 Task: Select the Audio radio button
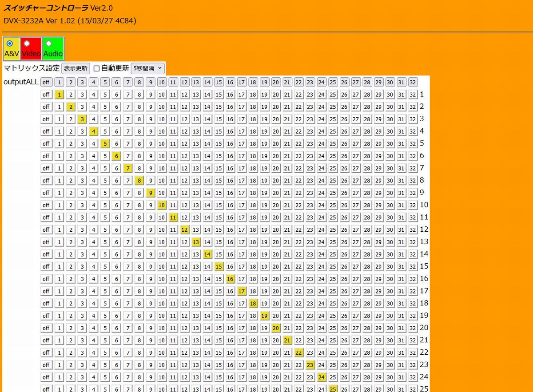click(x=49, y=44)
